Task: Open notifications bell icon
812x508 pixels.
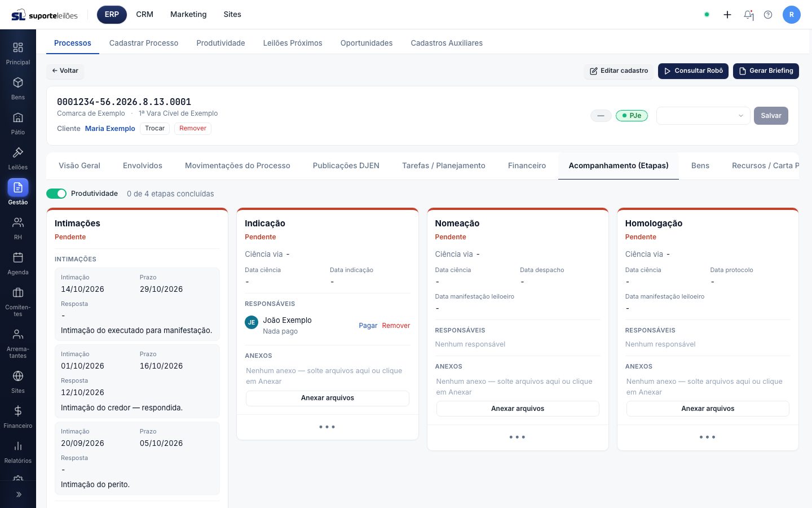Action: tap(748, 15)
